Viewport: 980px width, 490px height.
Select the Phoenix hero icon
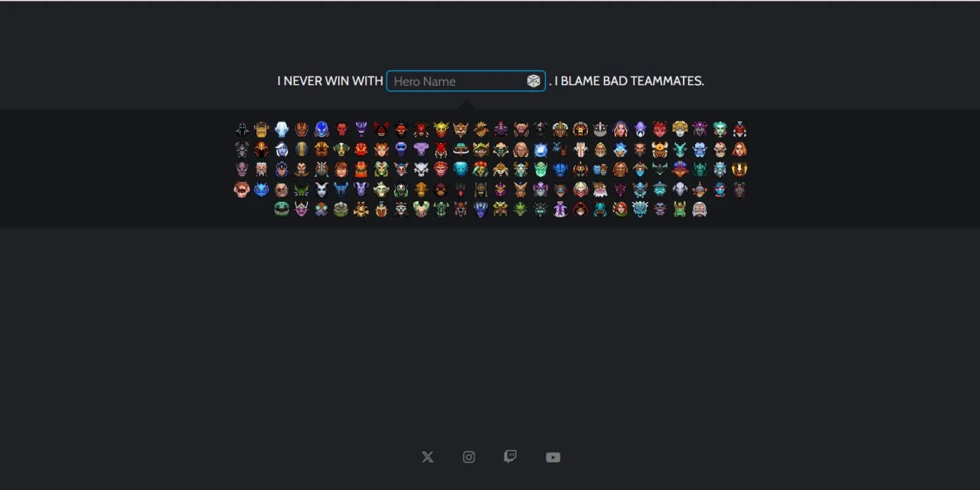[x=740, y=169]
